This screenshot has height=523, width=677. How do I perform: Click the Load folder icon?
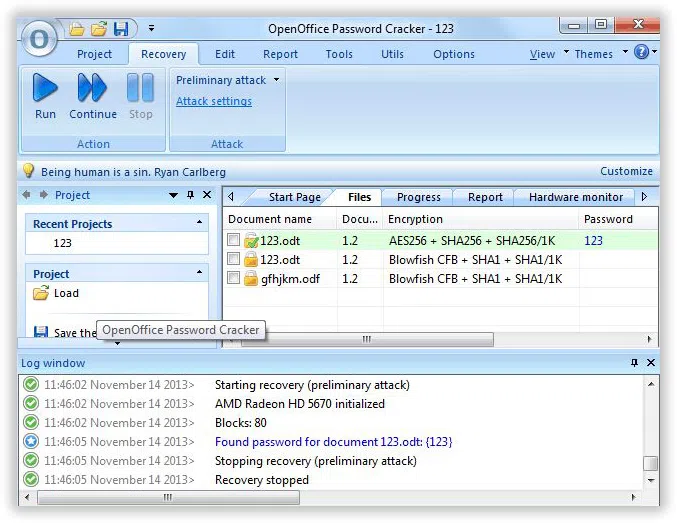pyautogui.click(x=41, y=293)
